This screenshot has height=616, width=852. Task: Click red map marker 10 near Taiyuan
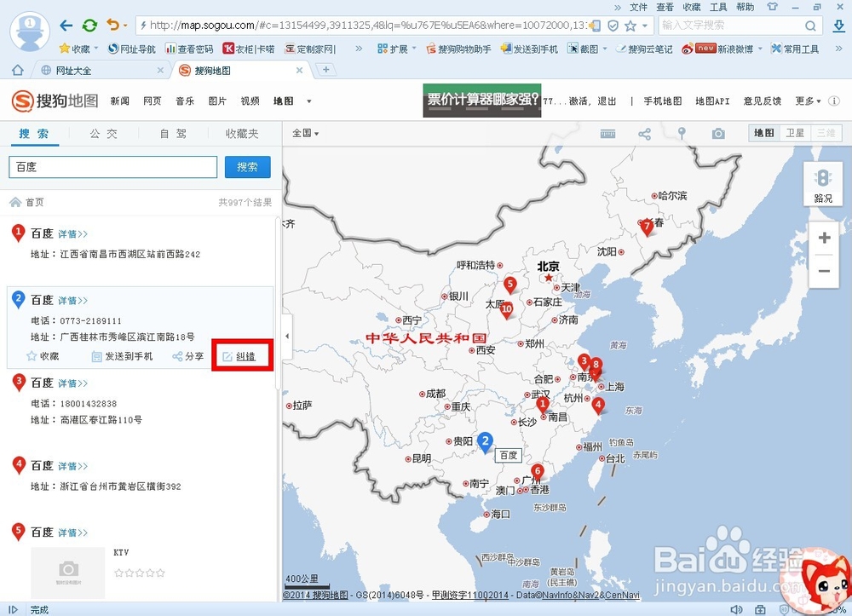coord(506,310)
